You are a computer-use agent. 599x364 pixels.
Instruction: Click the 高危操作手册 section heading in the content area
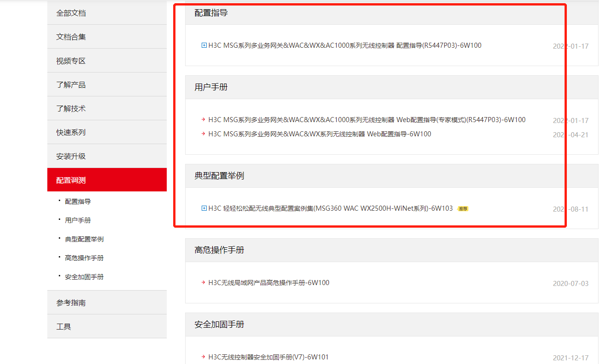coord(220,250)
